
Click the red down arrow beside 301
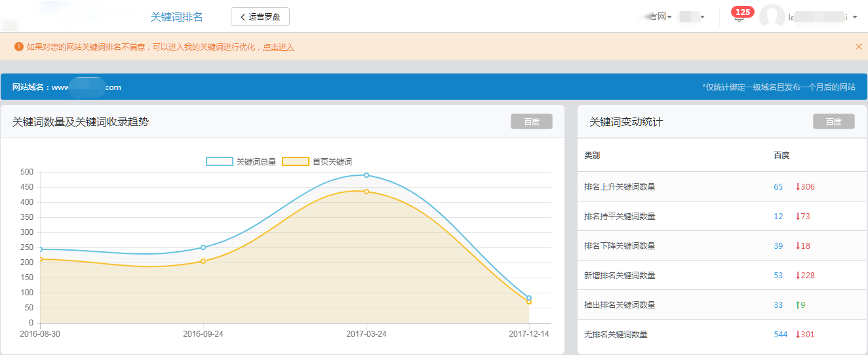tap(798, 335)
